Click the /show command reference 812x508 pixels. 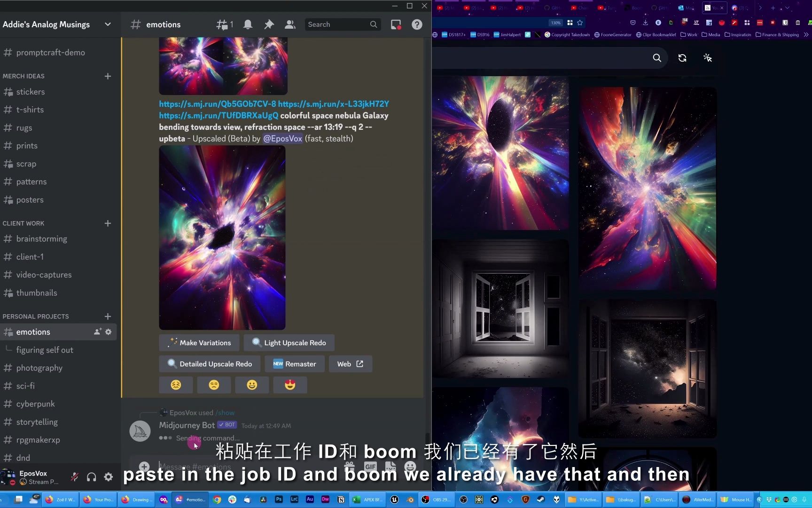(x=225, y=413)
